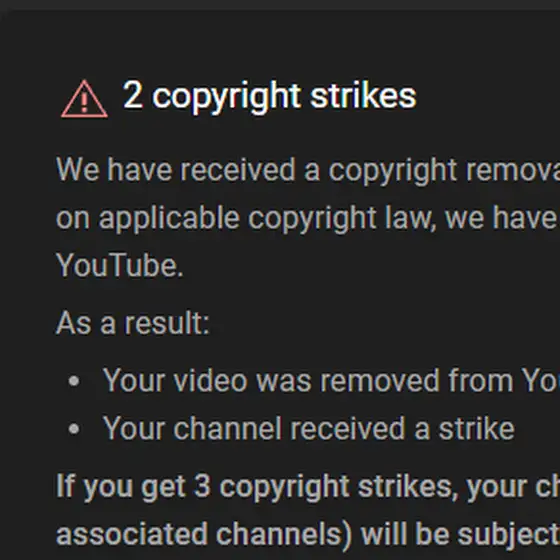The height and width of the screenshot is (560, 560).
Task: Click the "on applicable copyright law" line
Action: click(x=246, y=219)
